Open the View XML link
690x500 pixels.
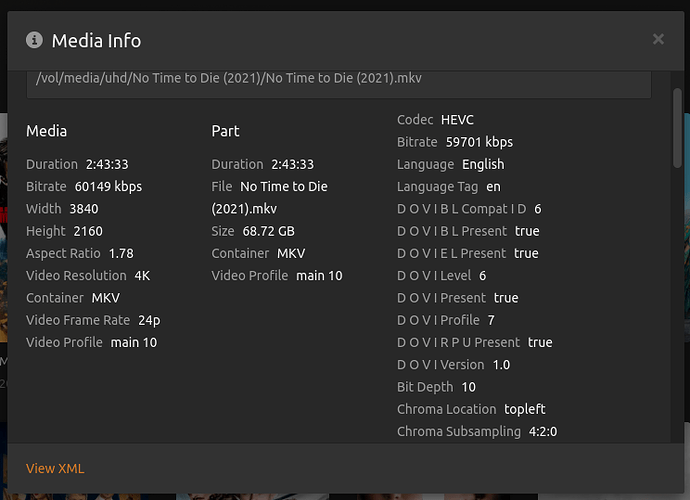point(55,469)
